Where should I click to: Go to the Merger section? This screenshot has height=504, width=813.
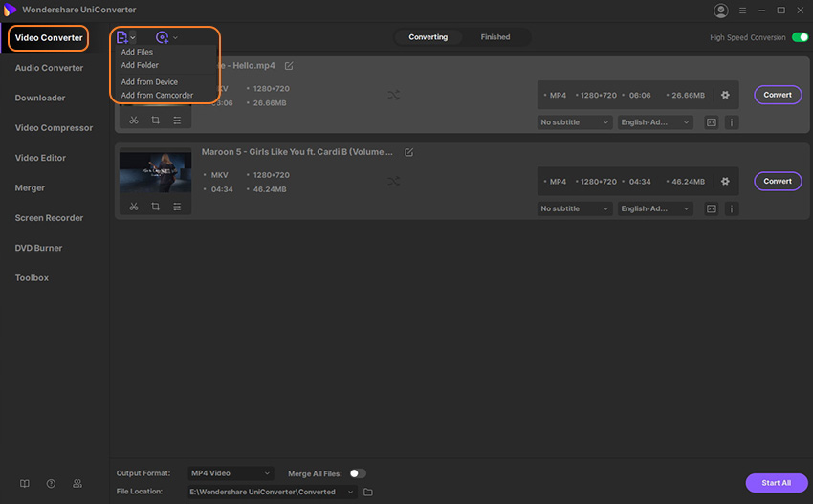point(30,187)
